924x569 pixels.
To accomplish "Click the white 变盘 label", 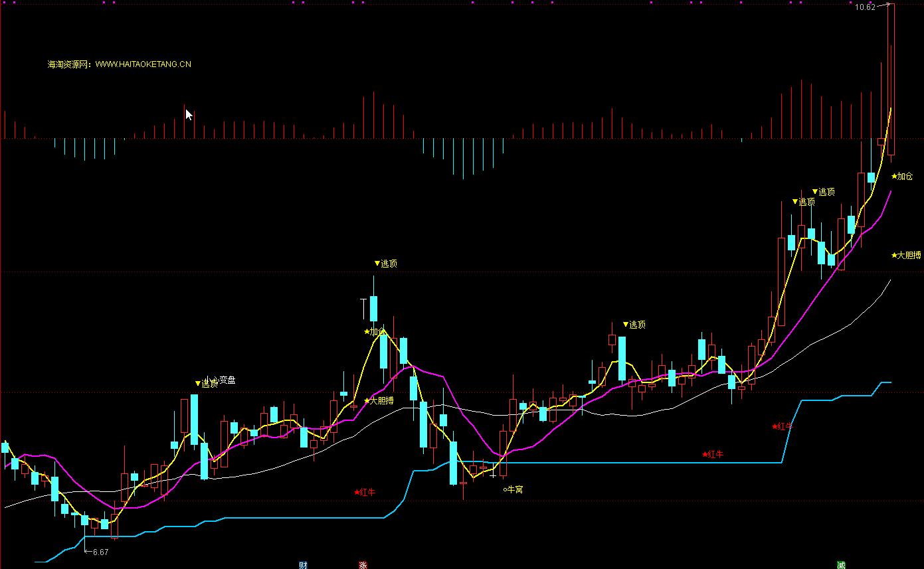I will 227,380.
